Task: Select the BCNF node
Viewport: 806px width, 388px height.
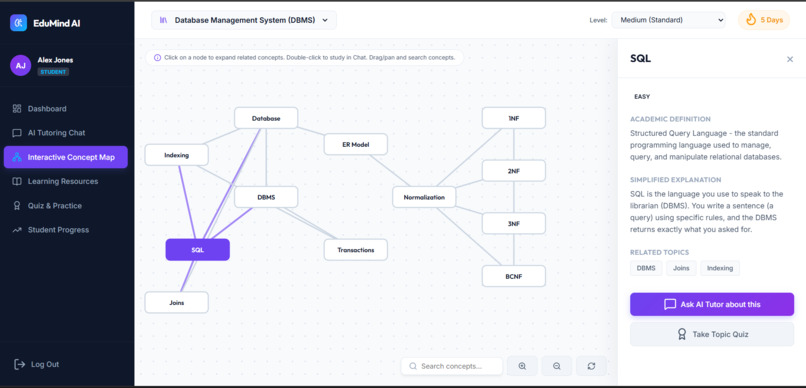Action: pos(514,276)
